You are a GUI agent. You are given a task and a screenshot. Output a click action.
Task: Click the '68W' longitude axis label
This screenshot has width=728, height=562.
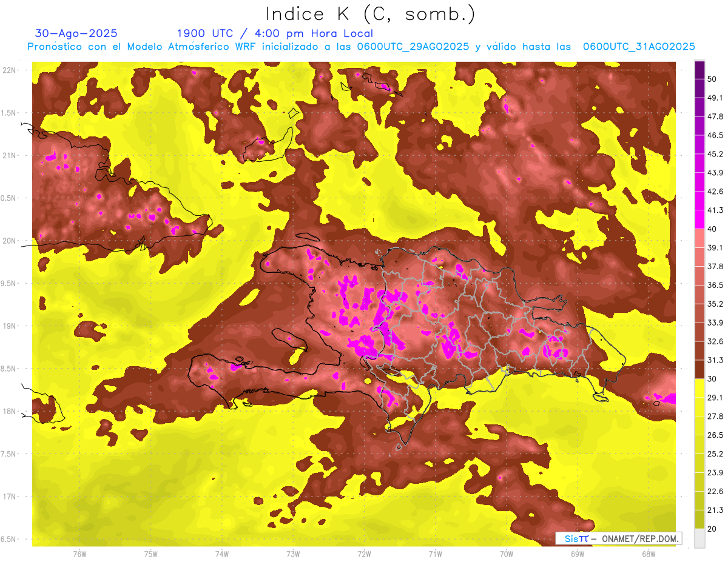click(648, 554)
